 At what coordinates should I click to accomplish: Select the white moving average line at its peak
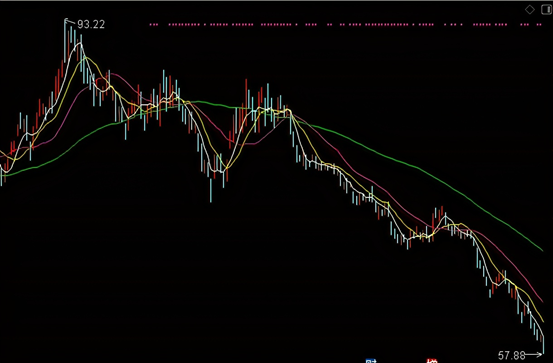pos(80,43)
